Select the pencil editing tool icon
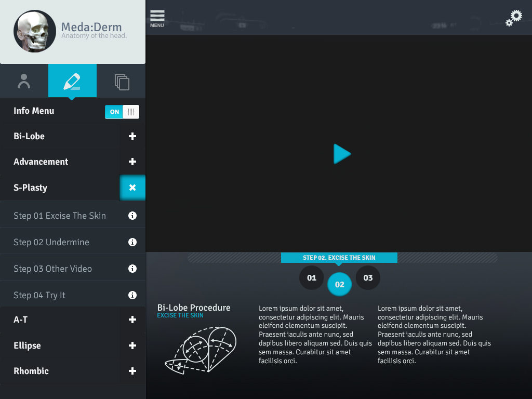 click(x=72, y=81)
